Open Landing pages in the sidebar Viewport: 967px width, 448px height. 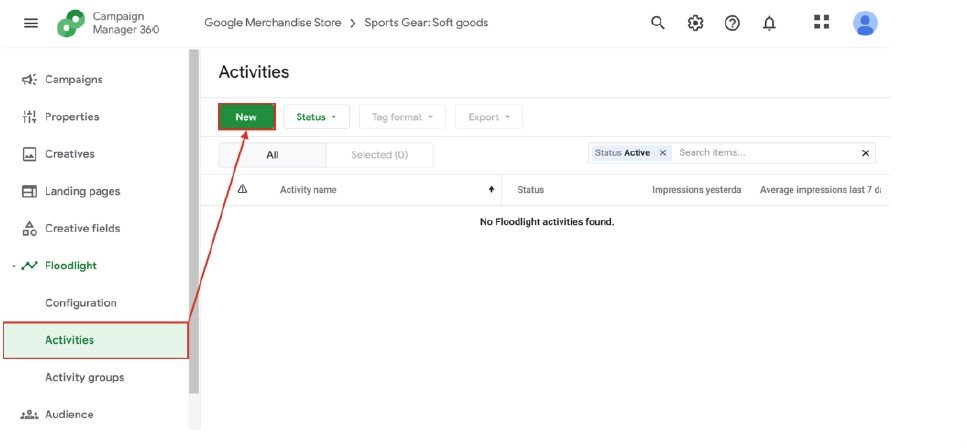point(83,191)
